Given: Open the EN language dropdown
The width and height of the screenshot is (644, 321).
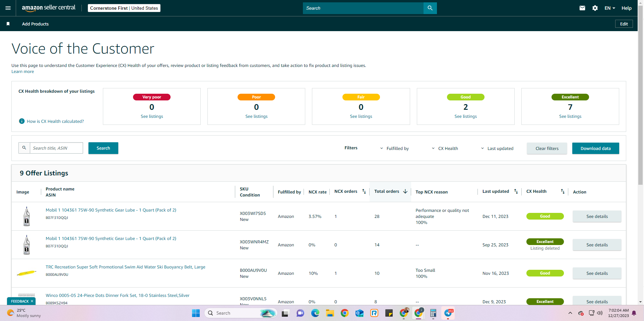Looking at the screenshot, I should 610,8.
